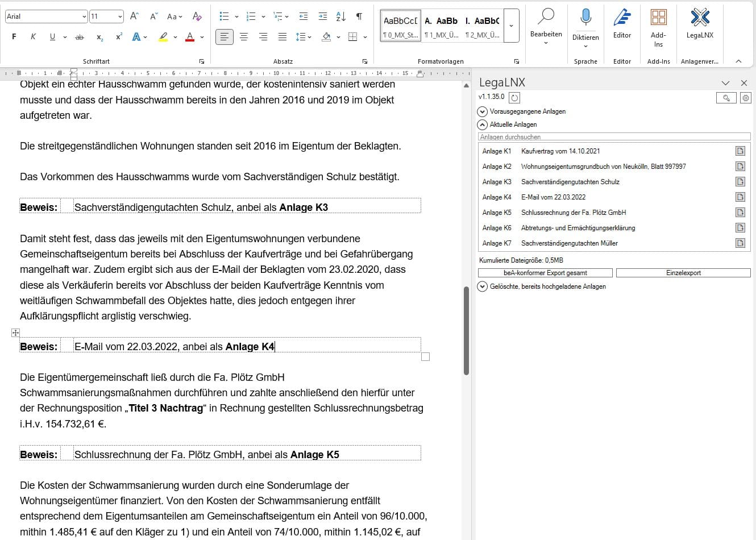Select Anlage K5 Schlussrechnung in the list

[x=573, y=213]
